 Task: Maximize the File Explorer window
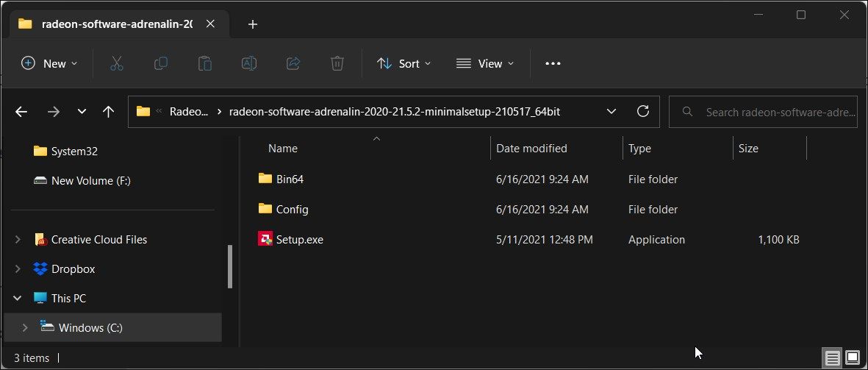[x=801, y=15]
